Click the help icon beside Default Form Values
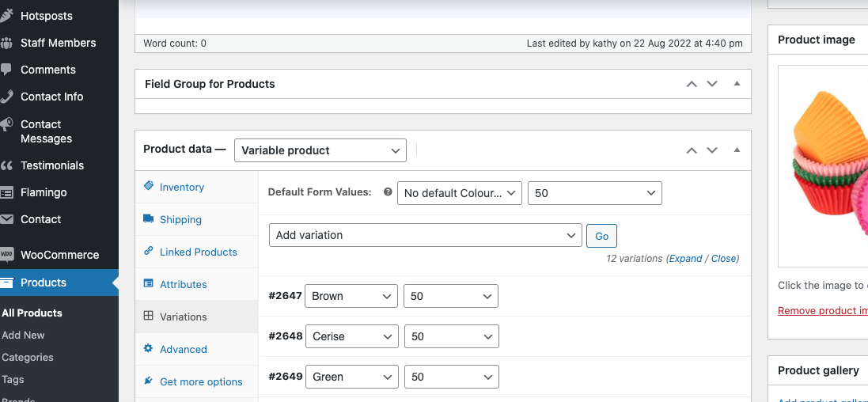The image size is (868, 402). point(388,192)
